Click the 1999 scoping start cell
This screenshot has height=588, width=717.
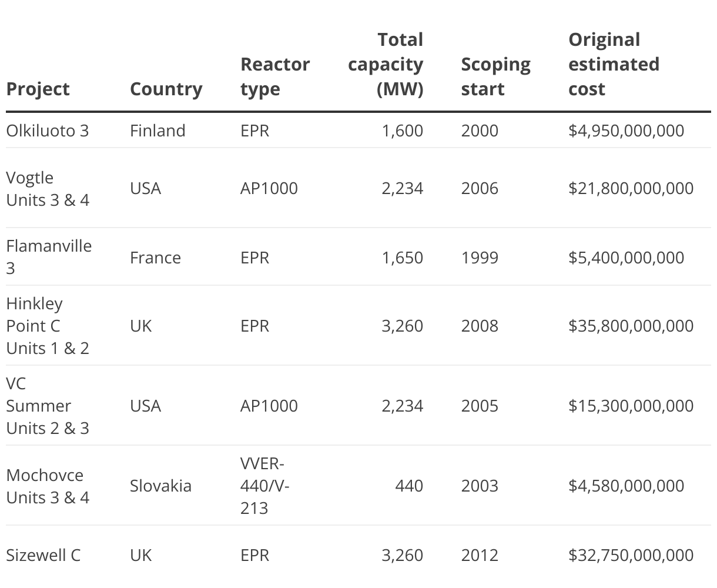[x=480, y=258]
